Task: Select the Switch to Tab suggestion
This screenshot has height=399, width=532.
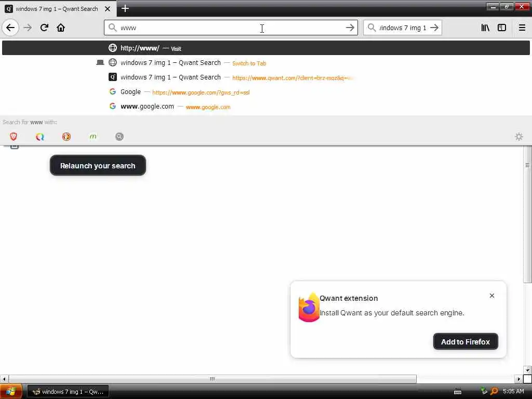Action: pyautogui.click(x=265, y=63)
